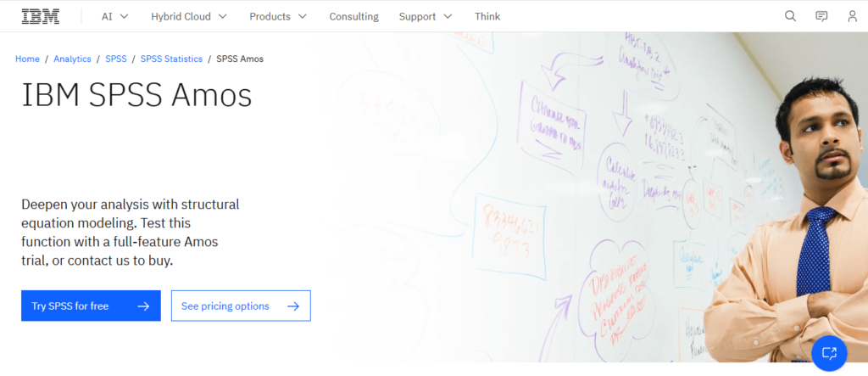Click the IBM logo in the header
Image resolution: width=868 pixels, height=376 pixels.
point(41,16)
